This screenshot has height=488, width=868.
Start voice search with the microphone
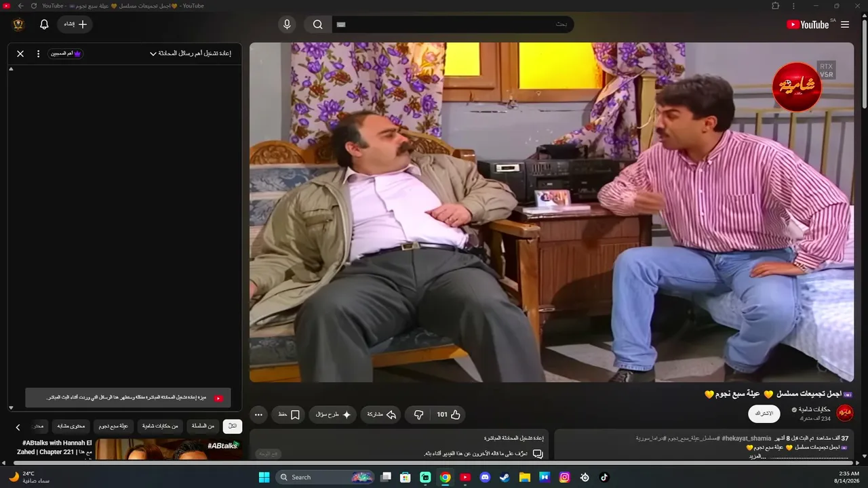point(287,24)
